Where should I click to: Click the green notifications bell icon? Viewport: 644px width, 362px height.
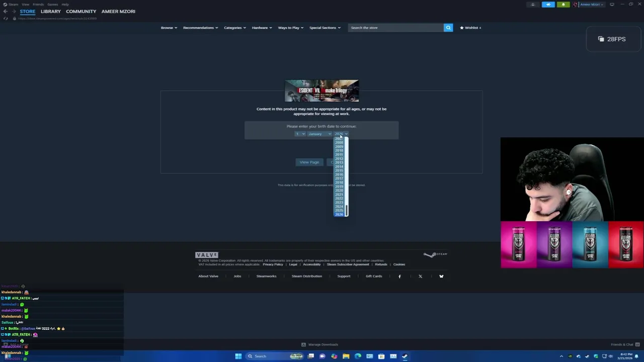[563, 5]
